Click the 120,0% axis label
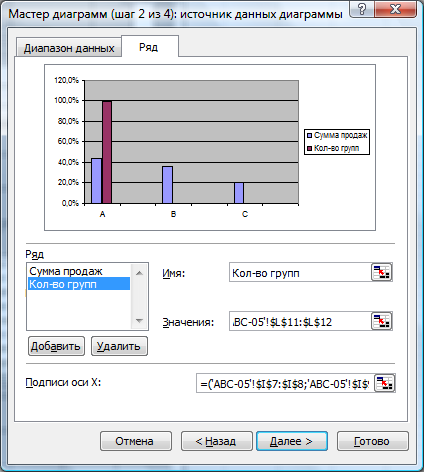 [67, 80]
